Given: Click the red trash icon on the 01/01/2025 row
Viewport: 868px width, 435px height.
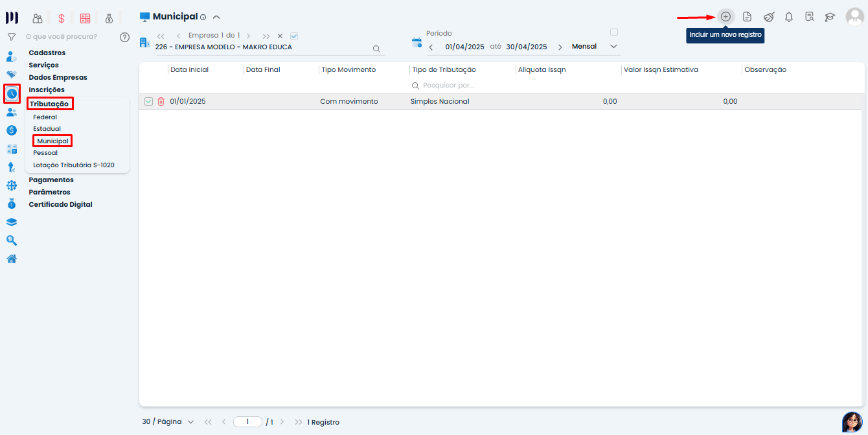Looking at the screenshot, I should tap(161, 102).
